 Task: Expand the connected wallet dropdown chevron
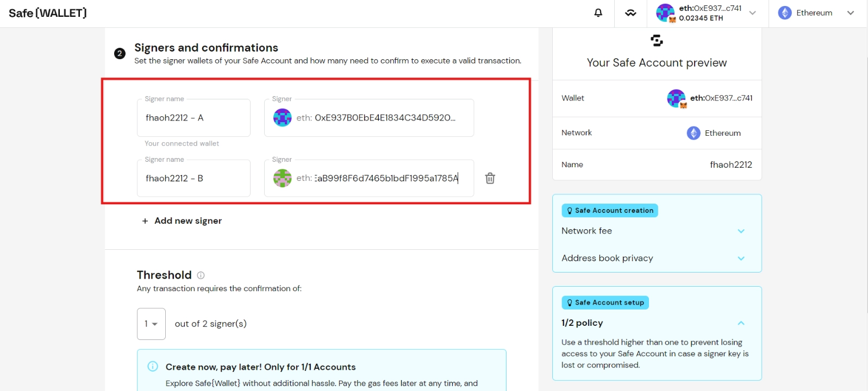752,13
